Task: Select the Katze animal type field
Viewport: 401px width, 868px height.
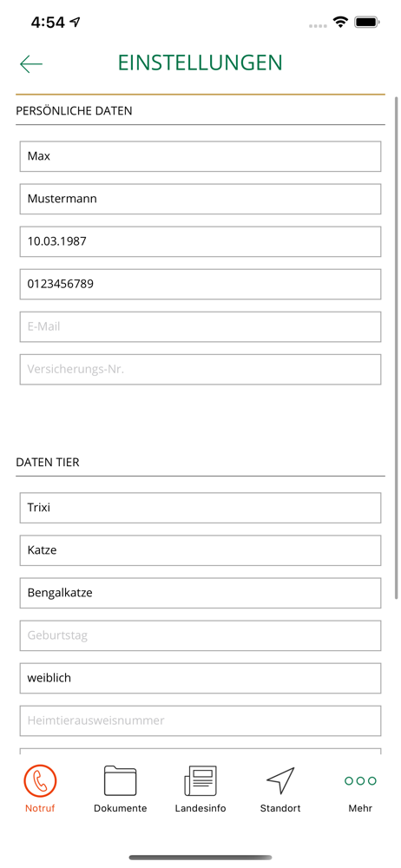Action: (200, 550)
